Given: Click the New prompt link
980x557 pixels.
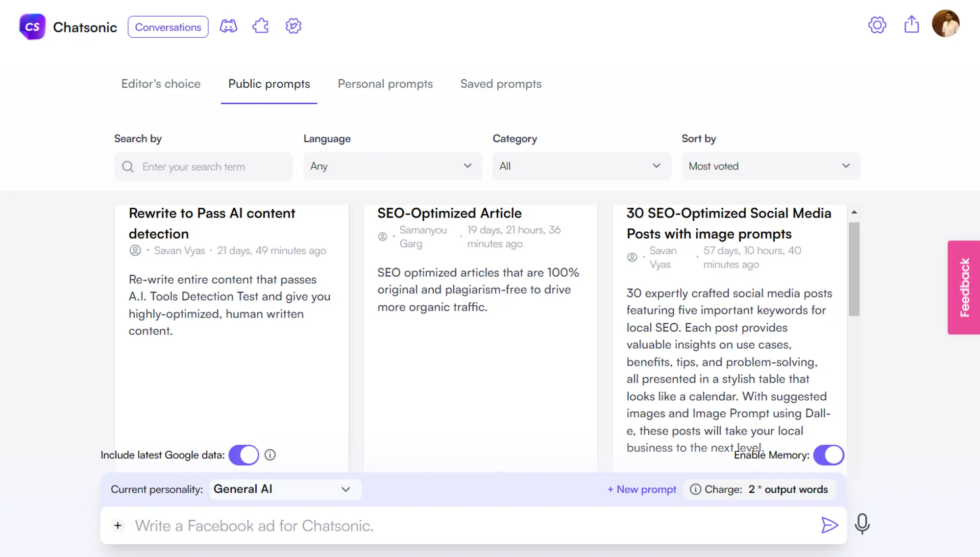Looking at the screenshot, I should (x=641, y=489).
